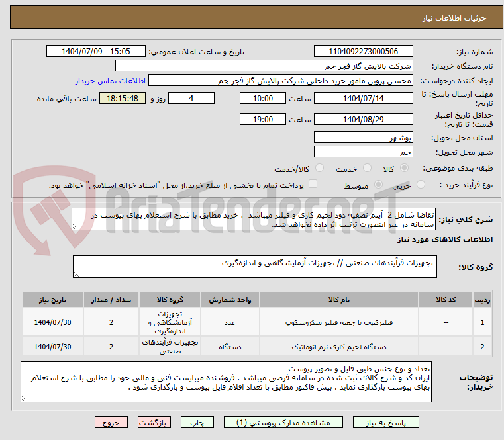Click the ایجاد کننده درخواست field
This screenshot has height=440, width=504.
281,81
